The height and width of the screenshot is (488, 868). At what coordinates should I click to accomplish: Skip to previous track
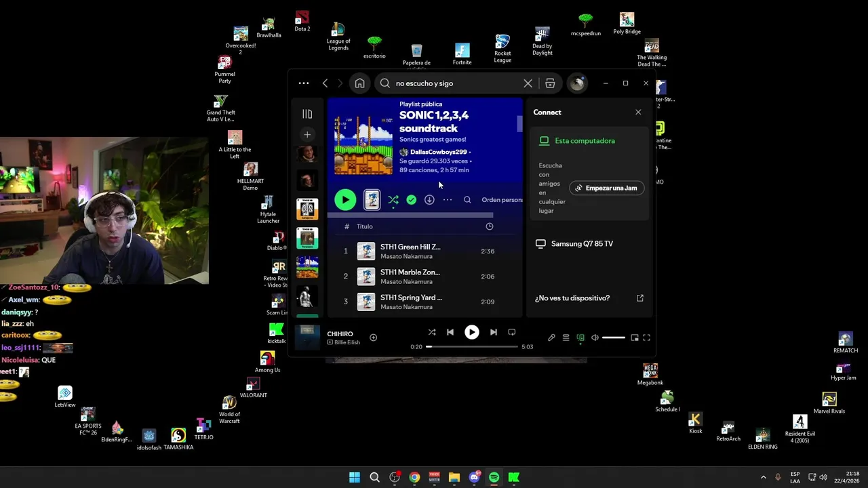coord(450,332)
